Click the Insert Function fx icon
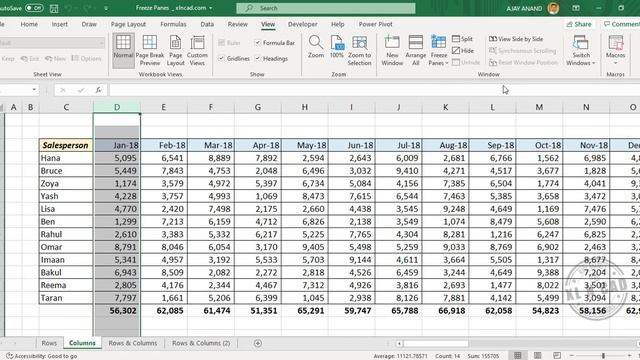This screenshot has height=360, width=640. pyautogui.click(x=98, y=90)
